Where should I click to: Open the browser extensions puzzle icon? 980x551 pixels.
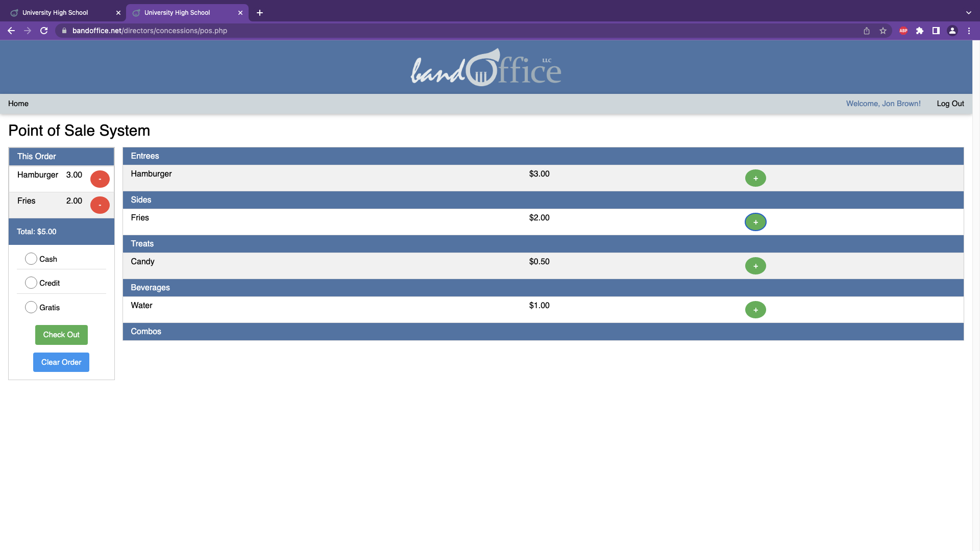click(x=920, y=31)
